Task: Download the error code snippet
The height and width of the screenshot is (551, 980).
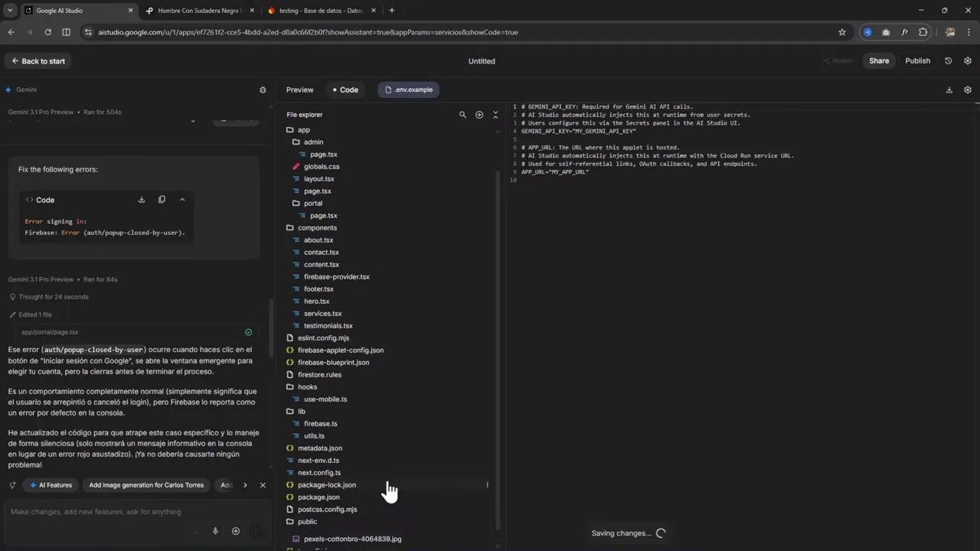Action: click(x=142, y=200)
